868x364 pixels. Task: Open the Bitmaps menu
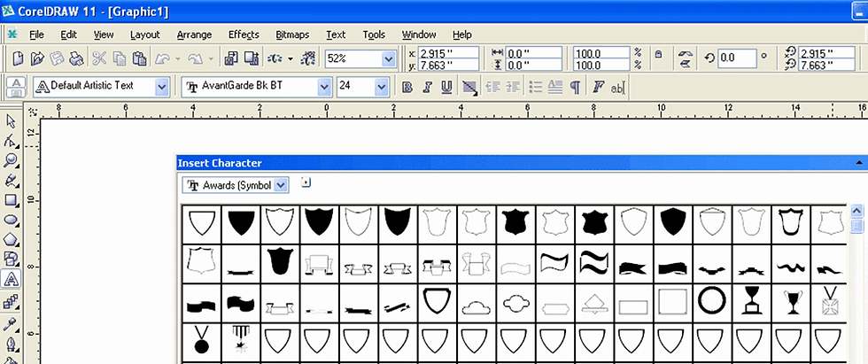click(x=292, y=35)
